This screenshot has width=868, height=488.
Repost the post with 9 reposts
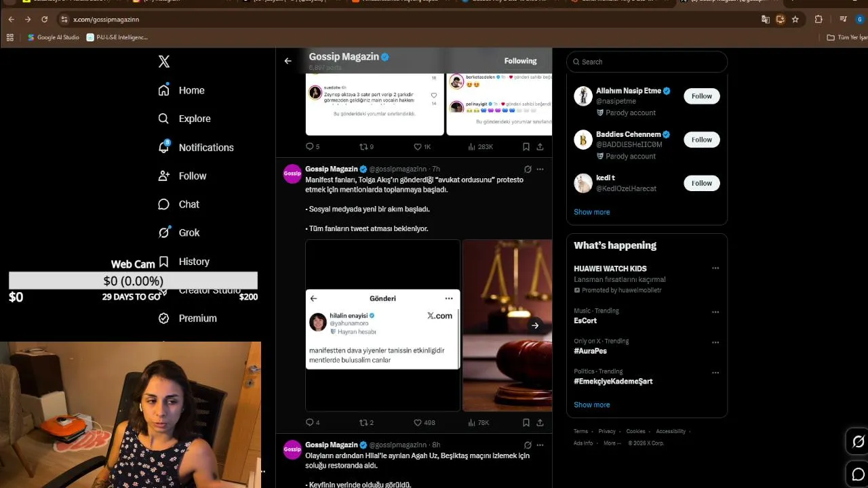click(x=366, y=146)
